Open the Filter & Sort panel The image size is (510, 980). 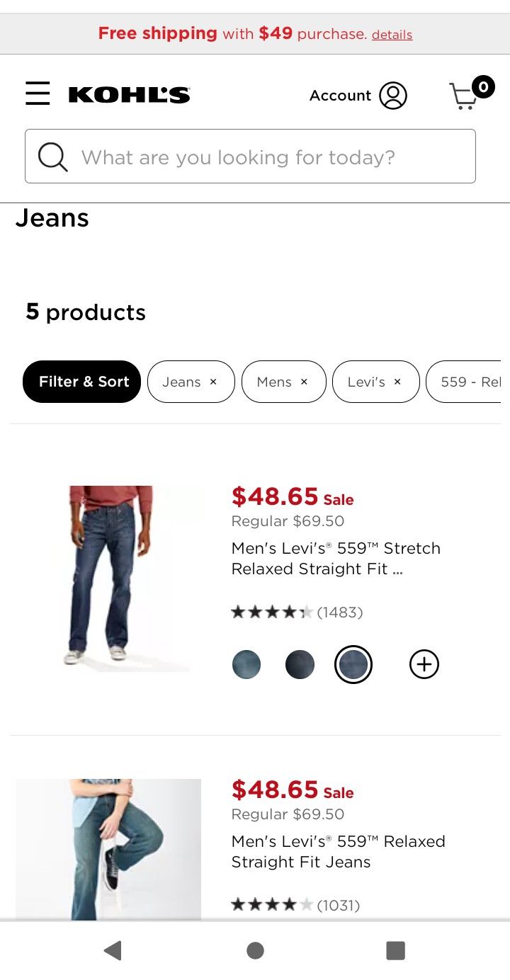pyautogui.click(x=81, y=382)
